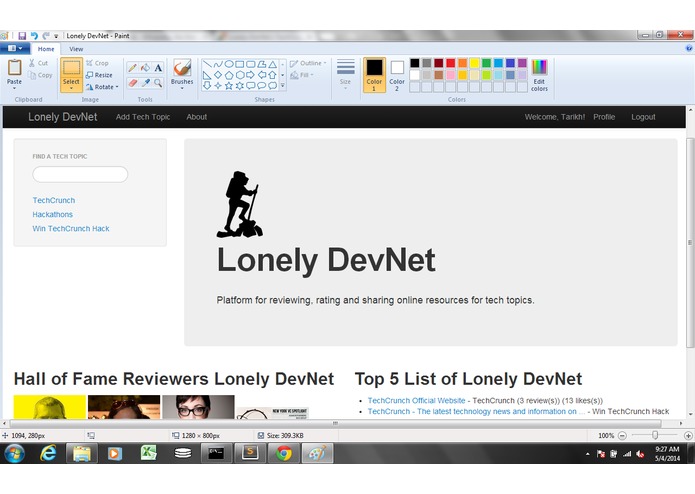Select the Fill with color bucket tool
The image size is (695, 494).
click(x=145, y=68)
